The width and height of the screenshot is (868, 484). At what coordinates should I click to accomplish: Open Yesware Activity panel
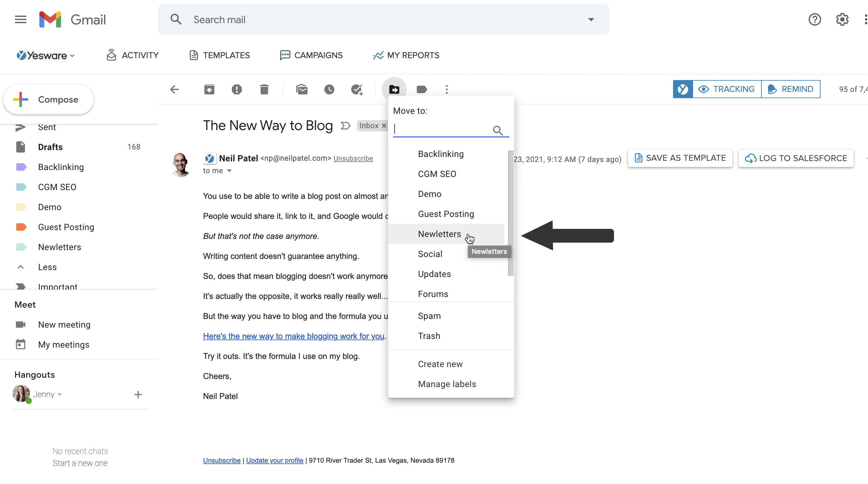[132, 55]
